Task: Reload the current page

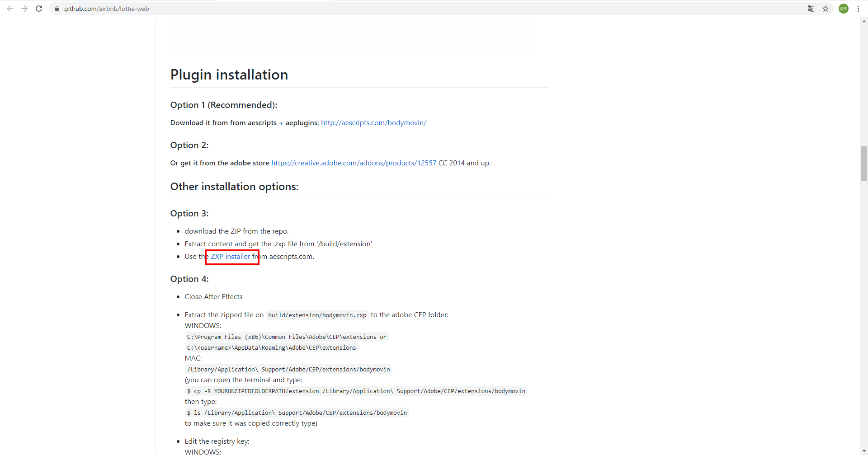Action: coord(39,9)
